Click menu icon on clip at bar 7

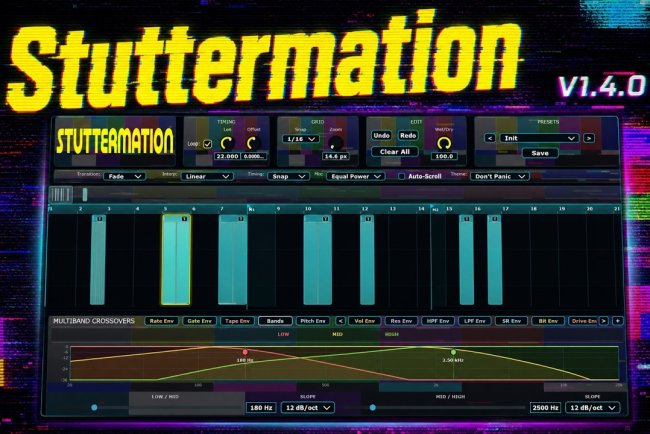tap(241, 219)
